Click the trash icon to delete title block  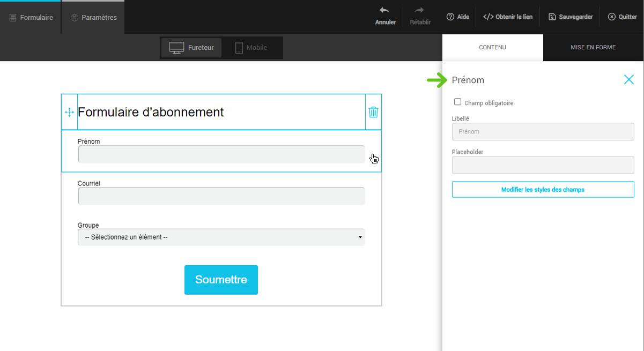point(373,112)
